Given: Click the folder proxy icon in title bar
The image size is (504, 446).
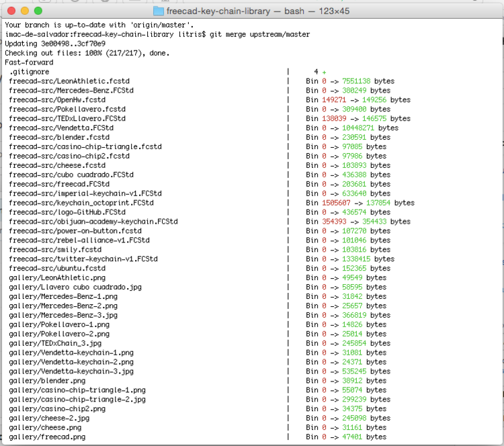Looking at the screenshot, I should click(x=158, y=11).
